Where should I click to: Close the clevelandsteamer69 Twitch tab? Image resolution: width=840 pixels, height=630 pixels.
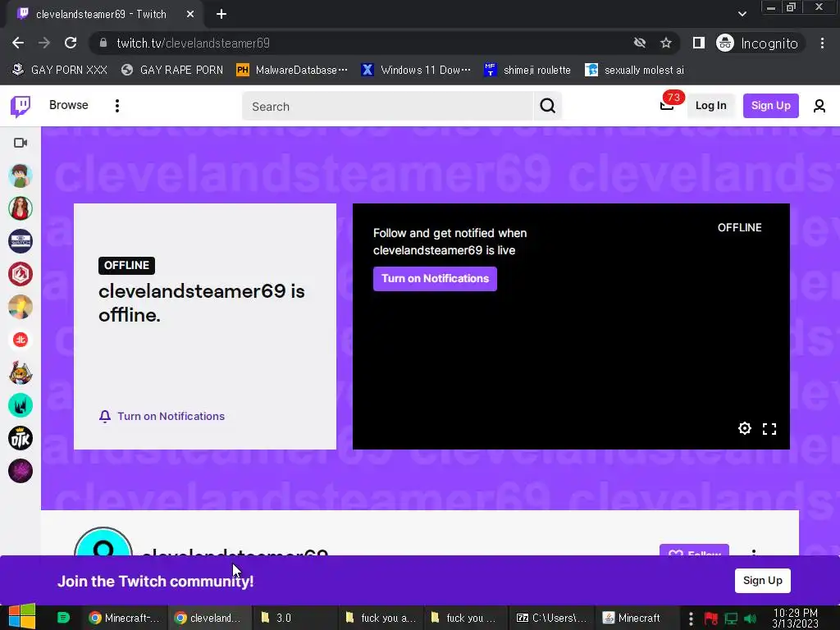pyautogui.click(x=190, y=15)
